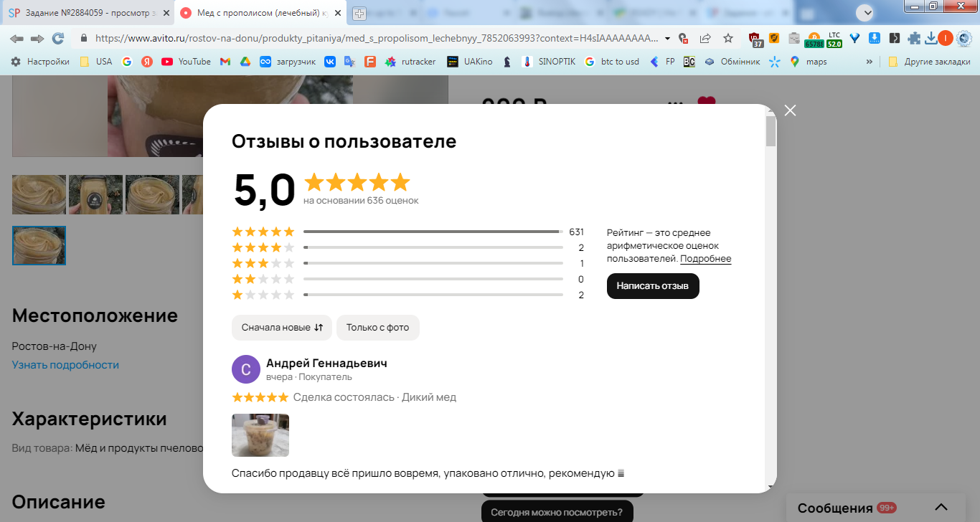Switch to the "Задание №2884059" tab
The image size is (980, 522).
click(x=88, y=13)
